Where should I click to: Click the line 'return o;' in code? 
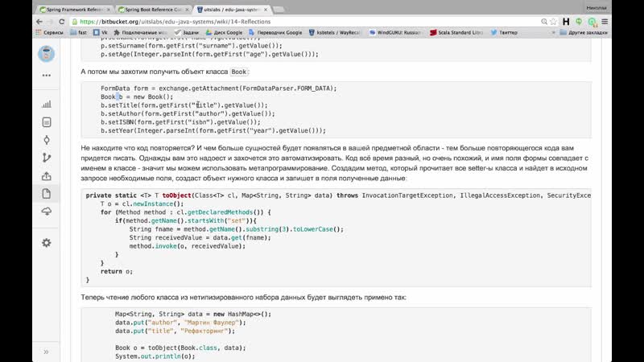(116, 271)
